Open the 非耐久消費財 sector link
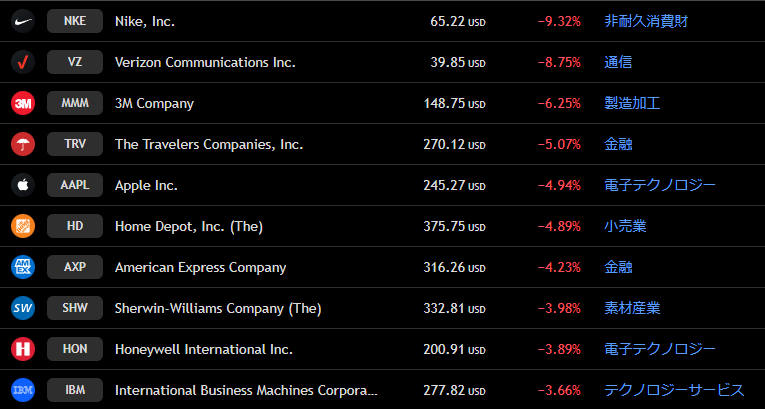The width and height of the screenshot is (765, 409). tap(645, 21)
